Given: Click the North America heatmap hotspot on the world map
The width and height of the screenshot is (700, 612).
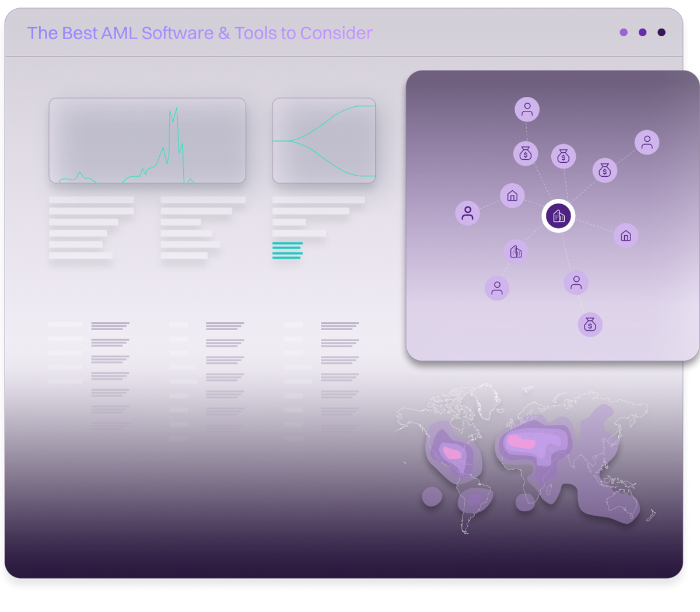Looking at the screenshot, I should coord(453,453).
